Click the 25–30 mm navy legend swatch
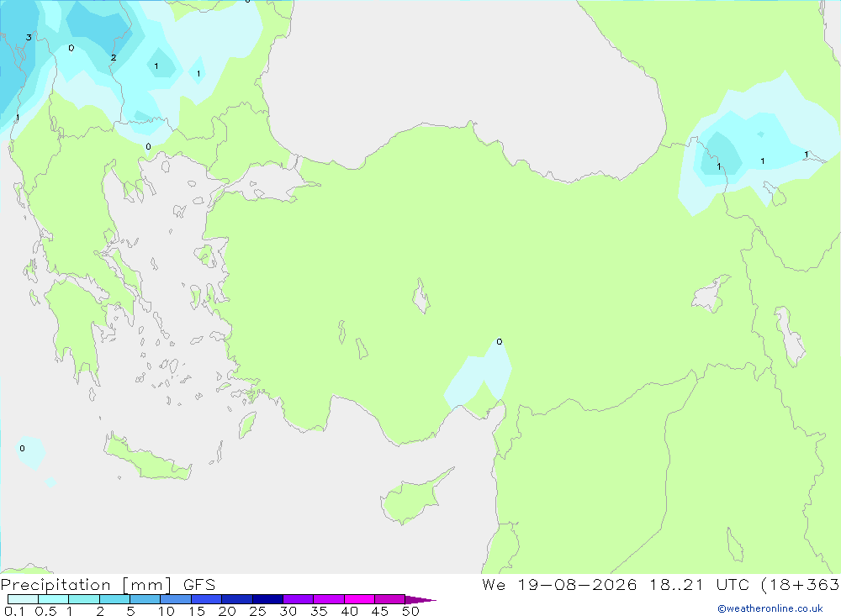This screenshot has height=616, width=841. pyautogui.click(x=267, y=599)
